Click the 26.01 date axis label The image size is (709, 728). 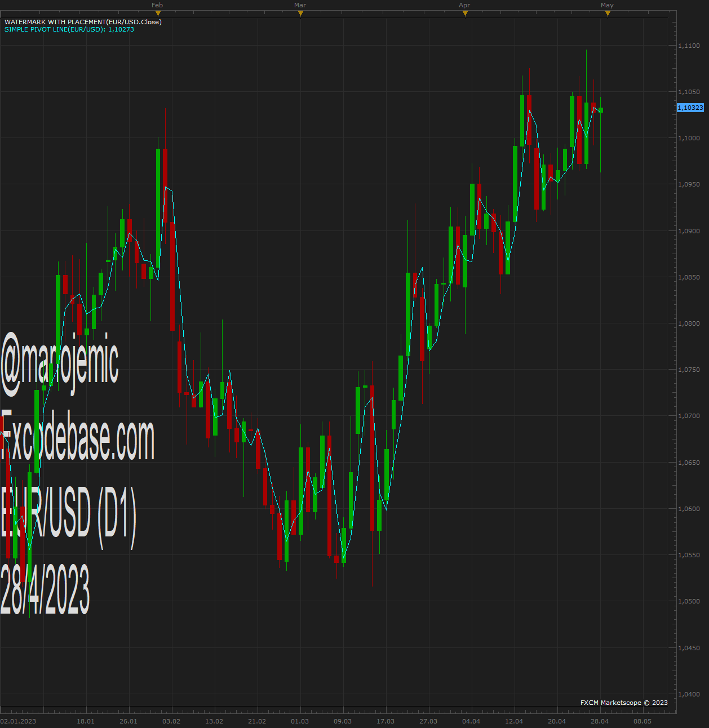tap(128, 721)
